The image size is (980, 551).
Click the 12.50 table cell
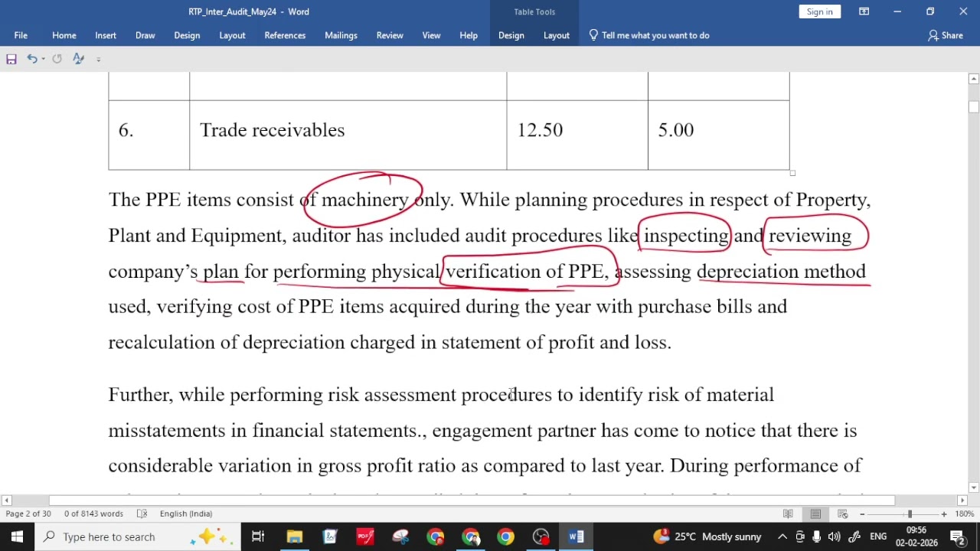pos(577,135)
